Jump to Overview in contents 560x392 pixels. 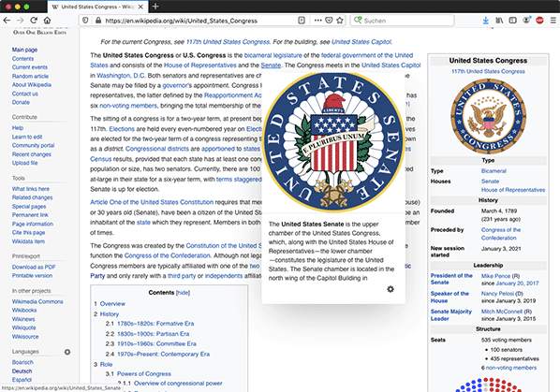pos(112,304)
